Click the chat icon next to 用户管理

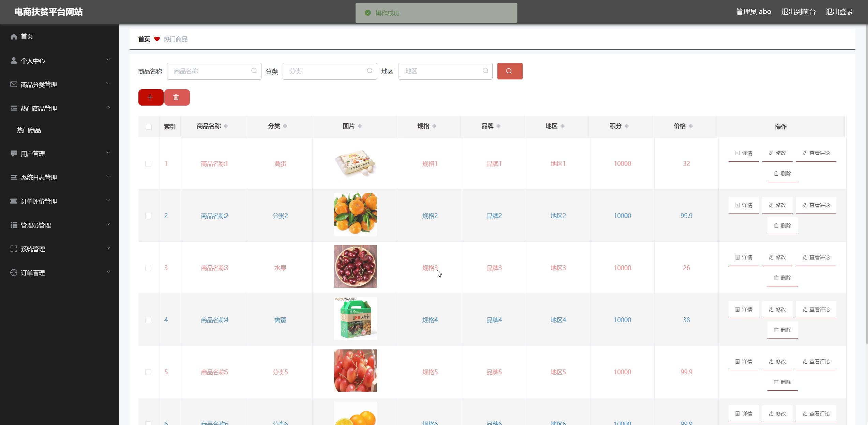tap(14, 154)
